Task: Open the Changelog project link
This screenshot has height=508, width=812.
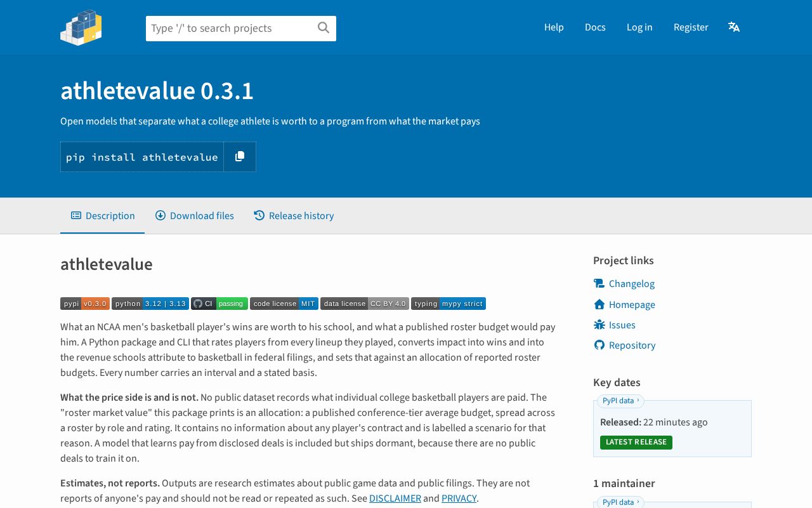Action: [632, 284]
